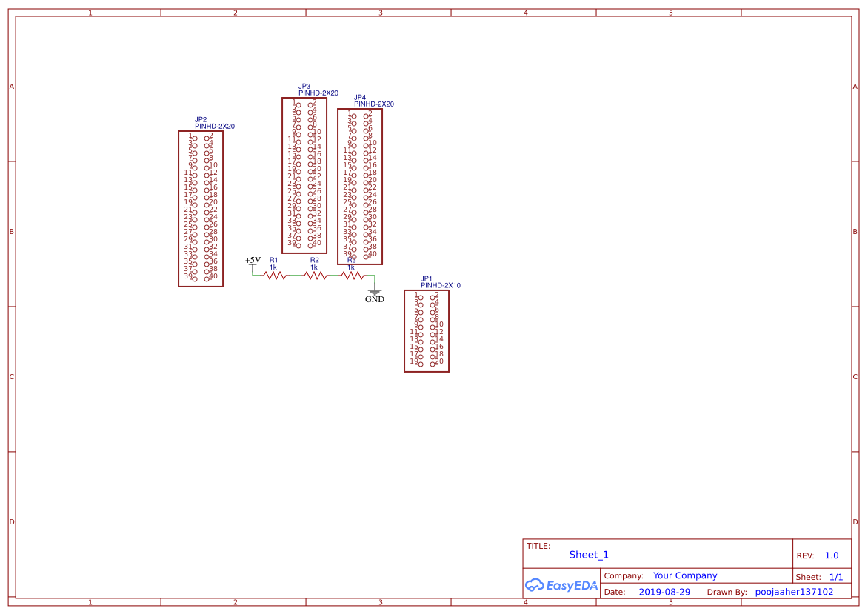Screen dimensions: 868x614
Task: Click the green wire between R1 and R2
Action: tap(295, 275)
